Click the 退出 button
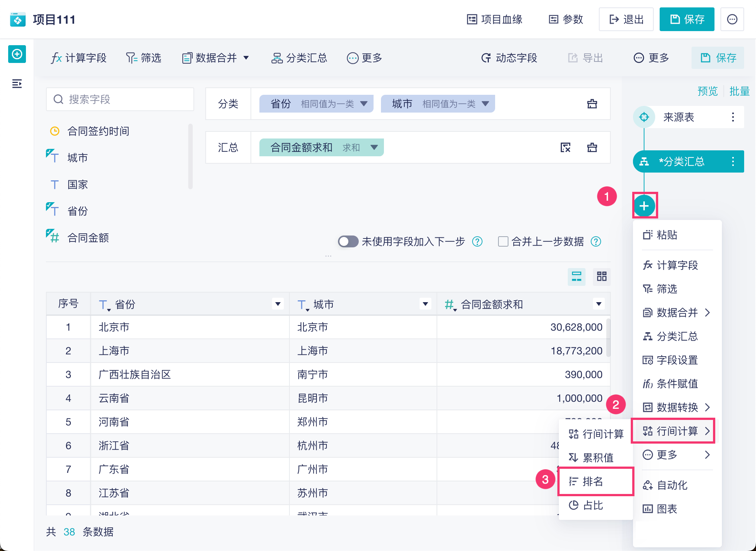The height and width of the screenshot is (551, 756). pyautogui.click(x=626, y=19)
